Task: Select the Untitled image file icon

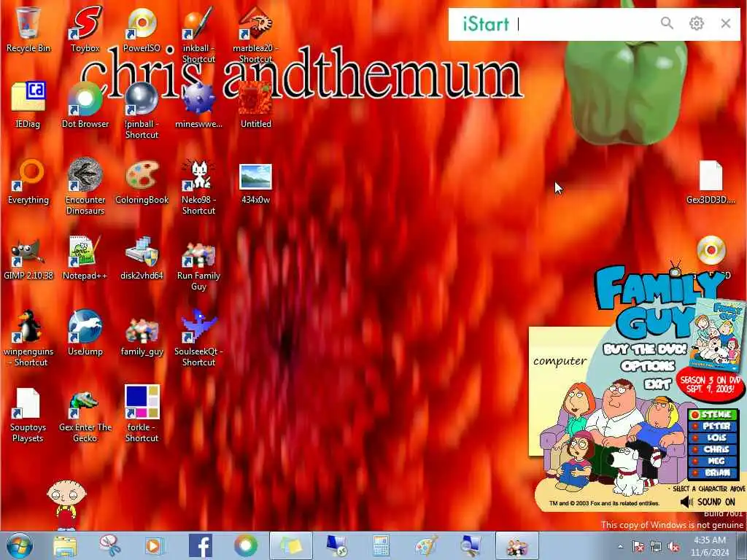Action: (255, 98)
